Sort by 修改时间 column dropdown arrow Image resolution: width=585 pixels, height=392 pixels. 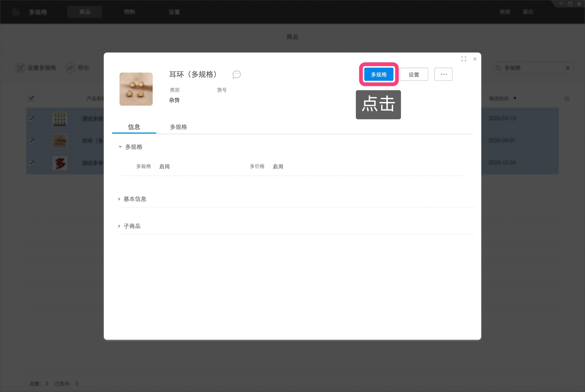click(x=515, y=98)
